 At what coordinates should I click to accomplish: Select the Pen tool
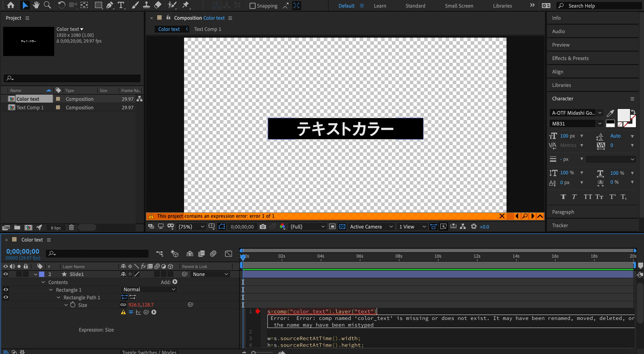pyautogui.click(x=109, y=5)
